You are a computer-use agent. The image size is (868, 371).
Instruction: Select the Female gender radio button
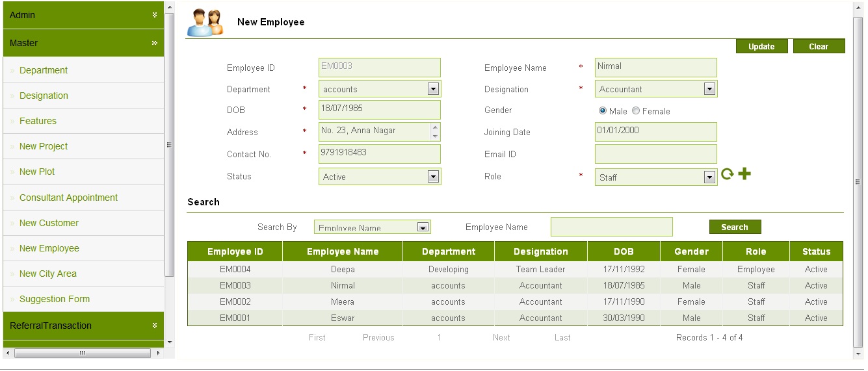pyautogui.click(x=635, y=111)
